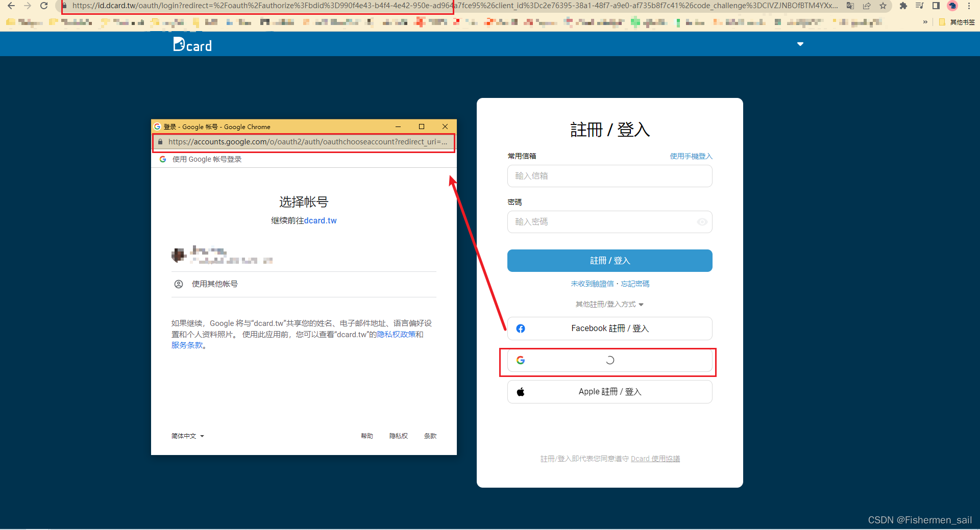Click 使用手機登入 link
The height and width of the screenshot is (530, 980).
click(691, 156)
